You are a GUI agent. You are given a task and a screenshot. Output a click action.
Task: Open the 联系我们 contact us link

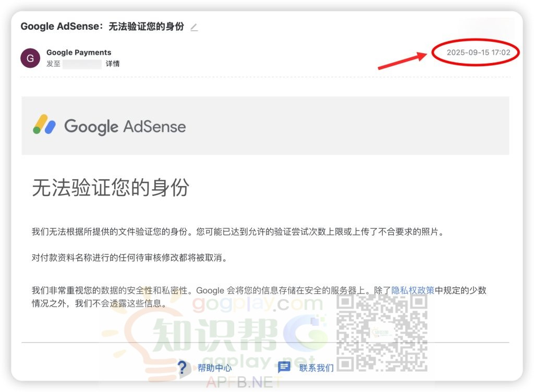tap(317, 368)
